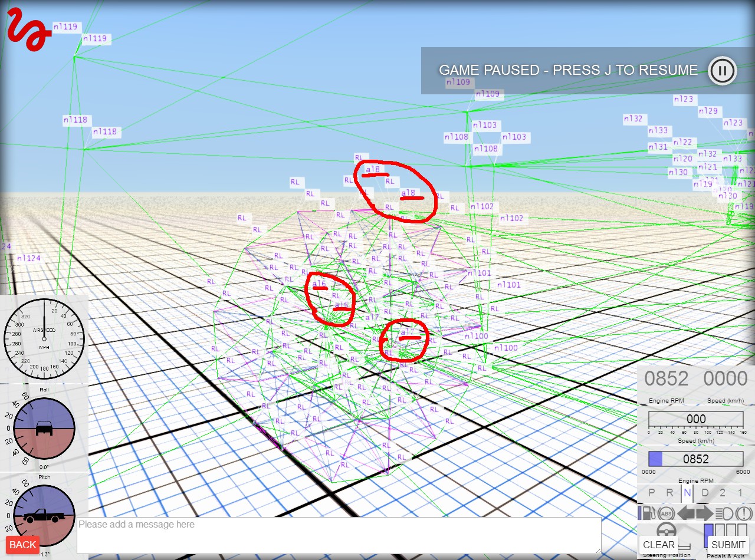755x560 pixels.
Task: Click the parking brake warning icon
Action: [744, 513]
